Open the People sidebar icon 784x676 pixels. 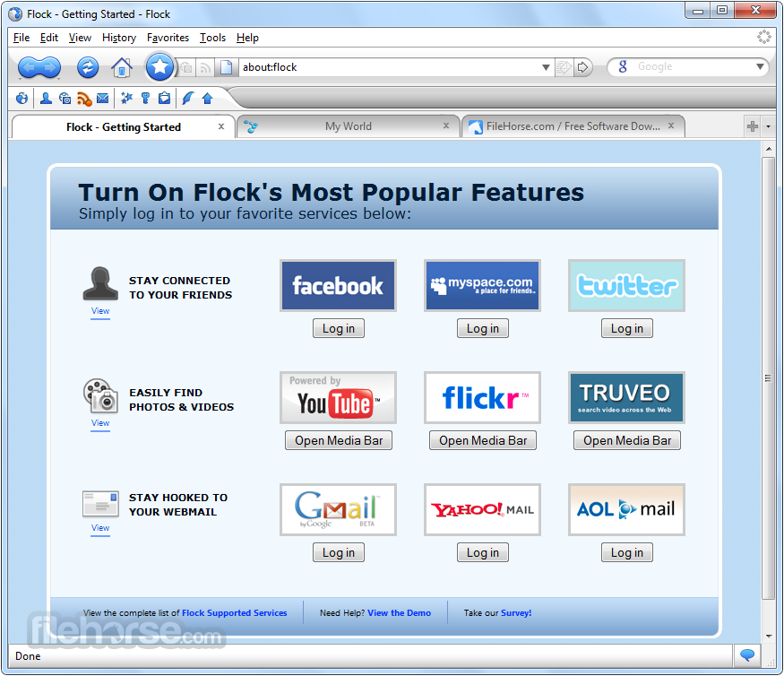[46, 98]
